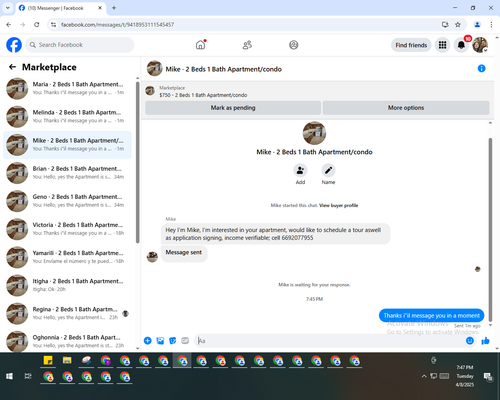The width and height of the screenshot is (500, 400).
Task: Open a new browser tab
Action: point(114,8)
